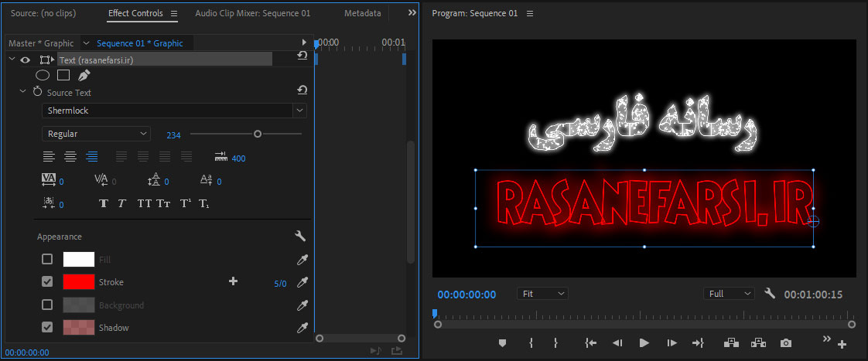Go to Out point
The image size is (868, 361).
click(698, 342)
